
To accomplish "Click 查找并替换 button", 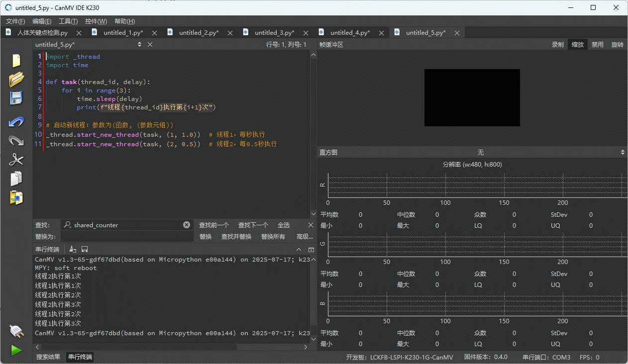I will point(236,237).
